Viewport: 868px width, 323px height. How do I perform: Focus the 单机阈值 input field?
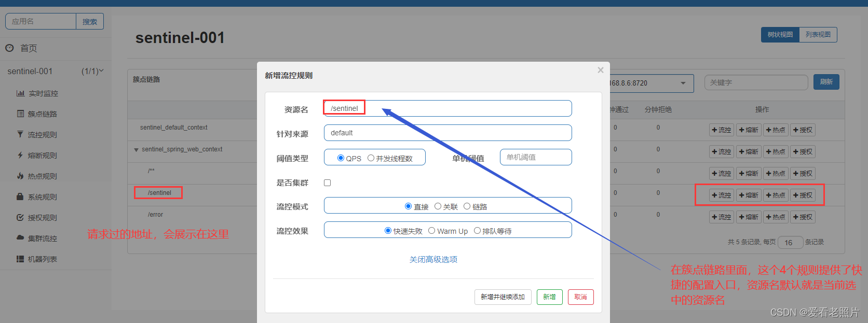point(536,157)
